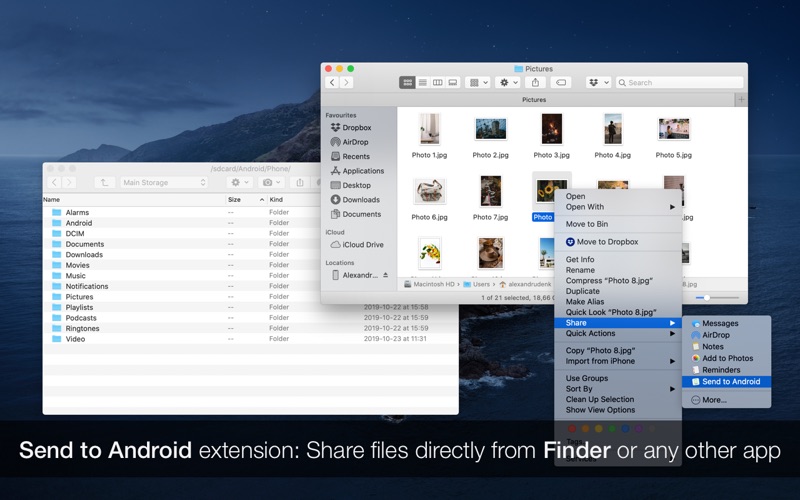The height and width of the screenshot is (500, 800).
Task: Choose Open in context menu
Action: [618, 196]
